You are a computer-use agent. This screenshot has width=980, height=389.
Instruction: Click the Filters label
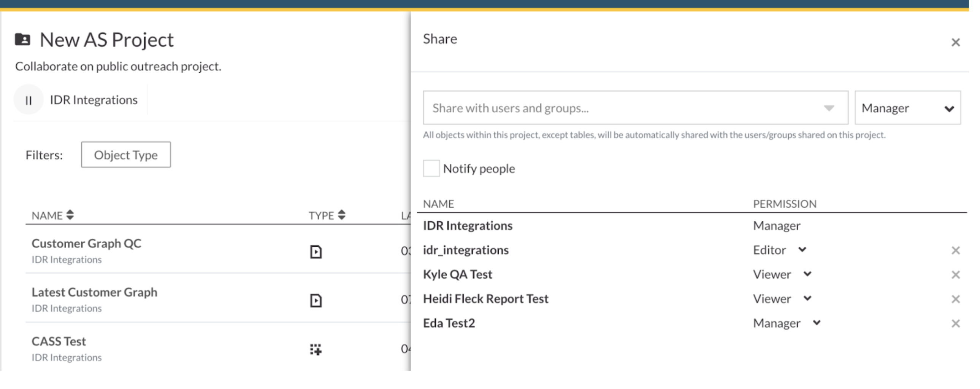point(44,155)
